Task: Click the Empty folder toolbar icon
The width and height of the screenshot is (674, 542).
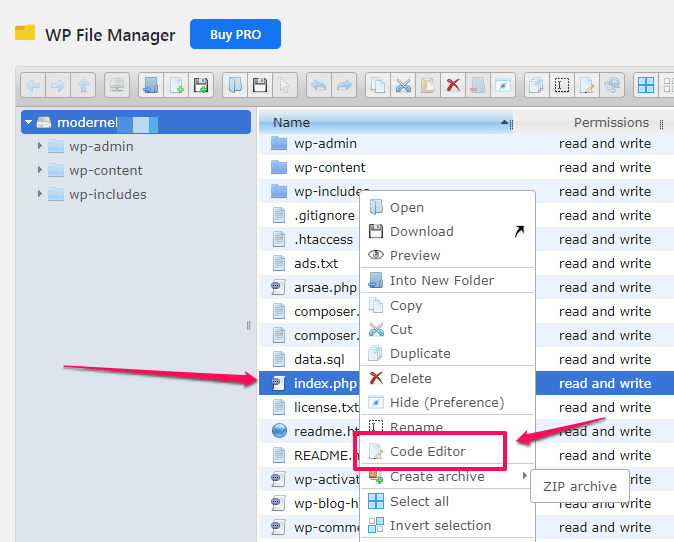Action: click(x=478, y=85)
